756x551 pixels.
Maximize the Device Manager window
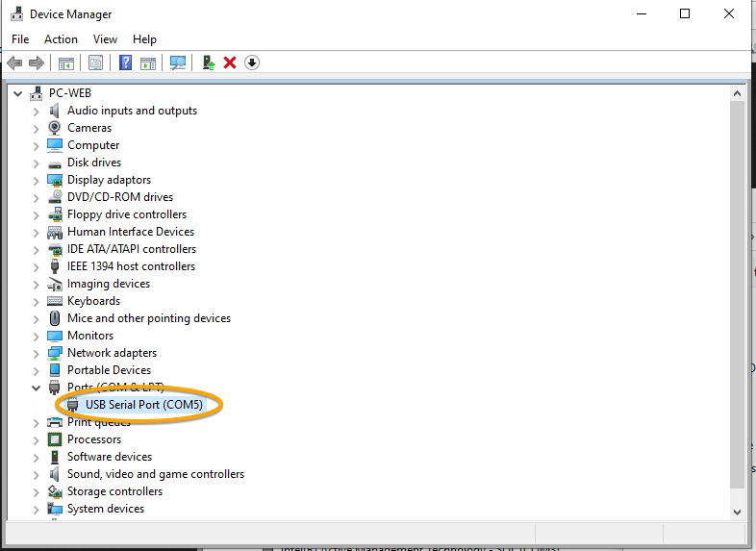(685, 14)
